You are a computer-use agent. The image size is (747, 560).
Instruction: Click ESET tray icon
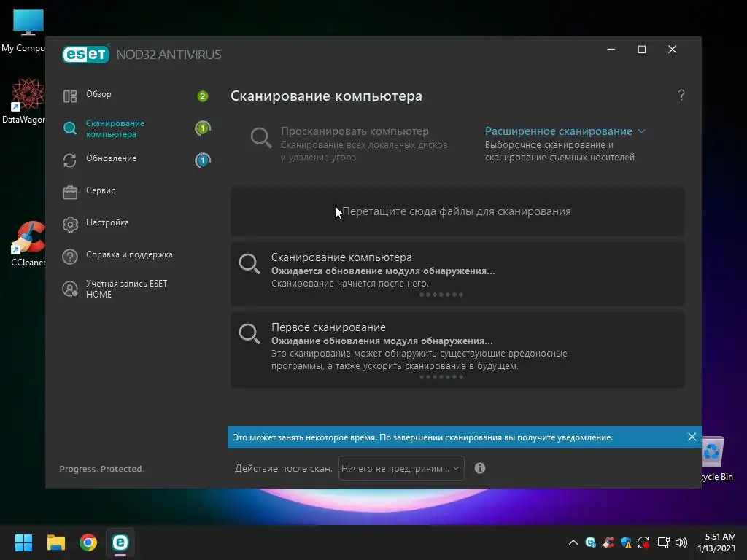click(591, 542)
